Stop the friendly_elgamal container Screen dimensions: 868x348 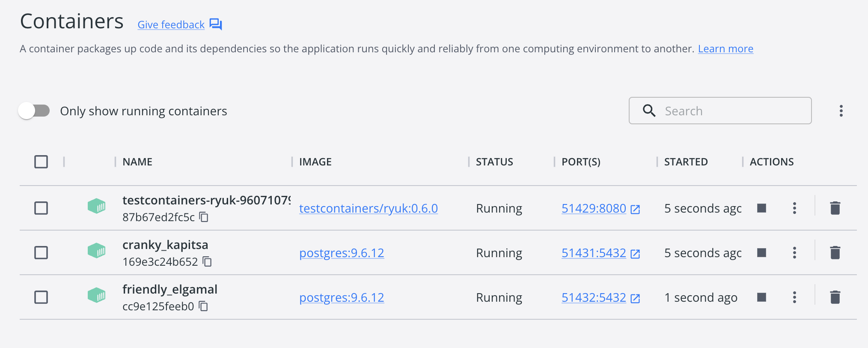click(x=761, y=297)
